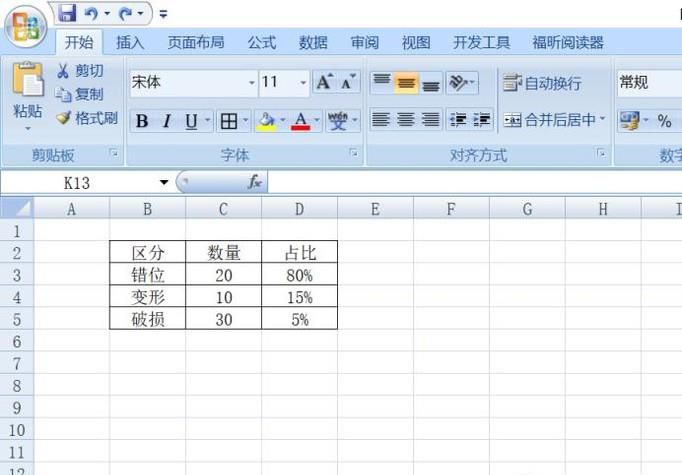Toggle 自动换行 wrap text
This screenshot has width=682, height=475.
tap(542, 83)
